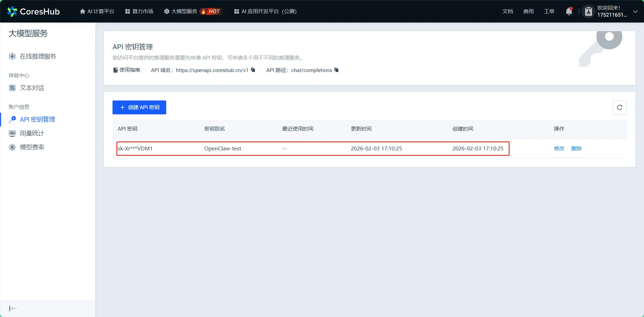The width and height of the screenshot is (644, 317).
Task: Click the create API key button
Action: pos(139,107)
